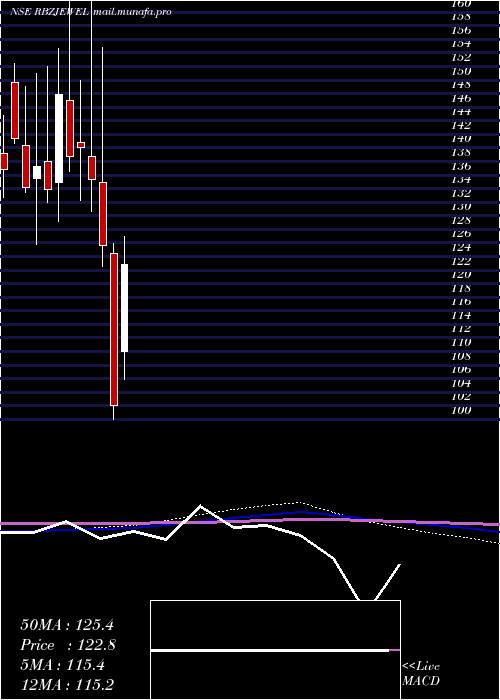The image size is (500, 700).
Task: Click the mail.munafa.pro label
Action: [x=133, y=12]
